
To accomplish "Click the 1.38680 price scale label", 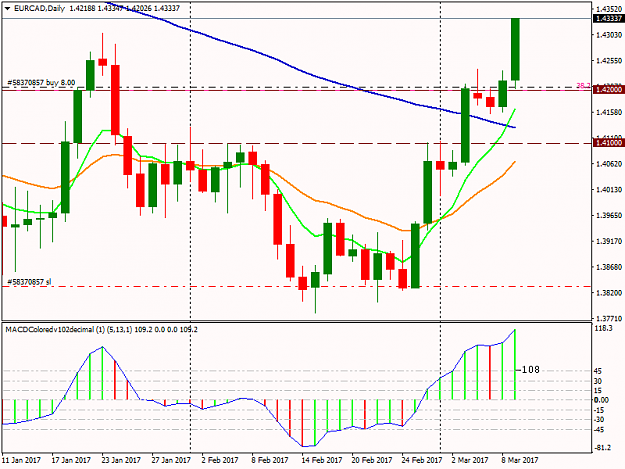I will 609,267.
